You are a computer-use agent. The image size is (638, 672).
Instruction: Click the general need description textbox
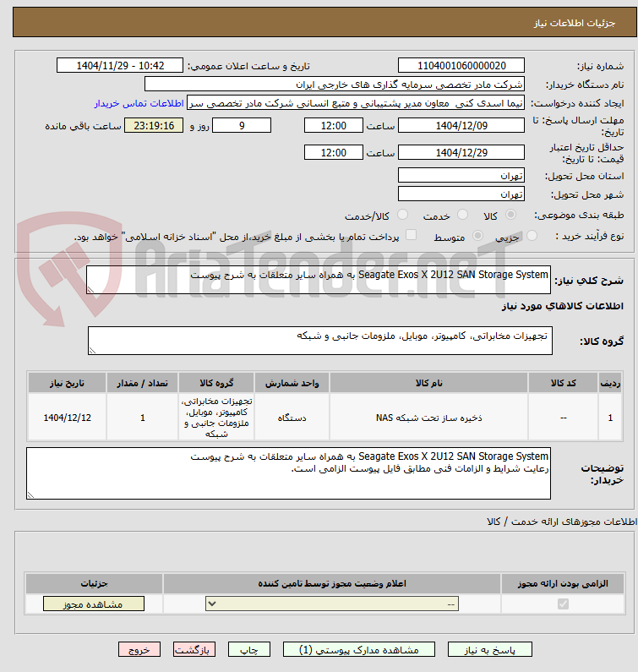click(x=319, y=280)
